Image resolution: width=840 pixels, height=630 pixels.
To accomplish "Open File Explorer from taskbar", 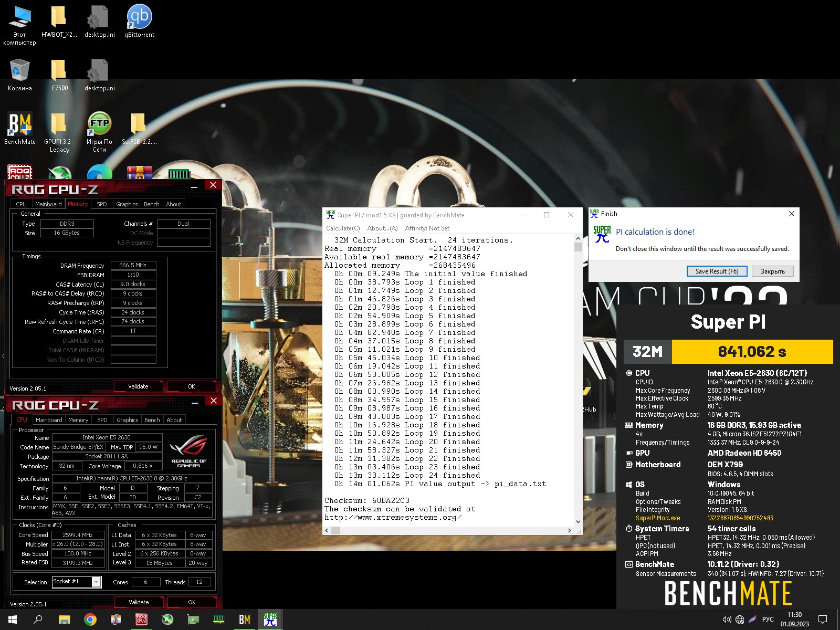I will pos(64,619).
